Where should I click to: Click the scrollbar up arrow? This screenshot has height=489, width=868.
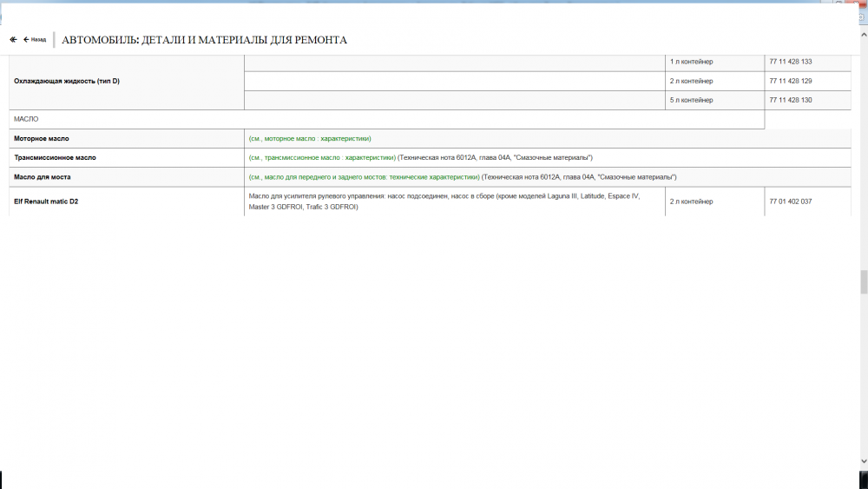click(x=864, y=35)
